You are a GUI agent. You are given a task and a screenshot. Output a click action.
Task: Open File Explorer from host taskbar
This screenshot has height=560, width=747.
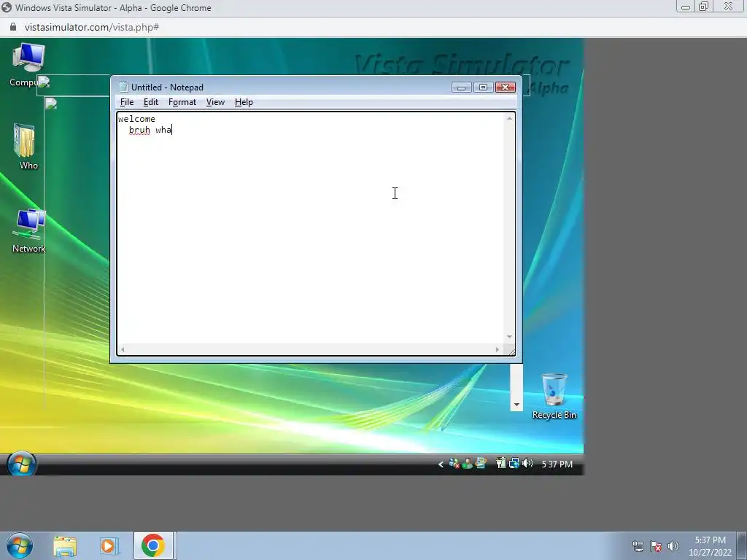click(x=65, y=545)
